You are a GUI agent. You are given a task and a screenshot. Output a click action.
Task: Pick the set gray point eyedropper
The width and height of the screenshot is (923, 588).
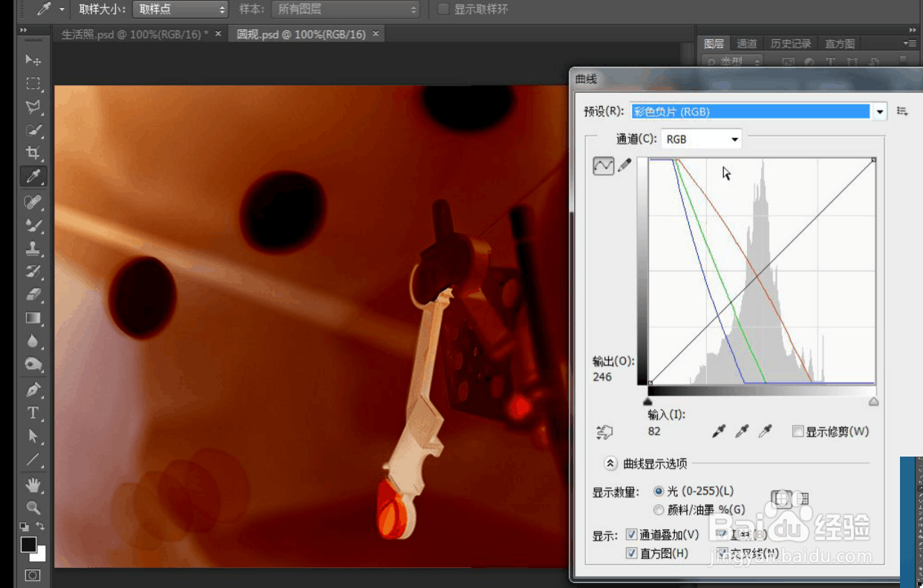[742, 431]
